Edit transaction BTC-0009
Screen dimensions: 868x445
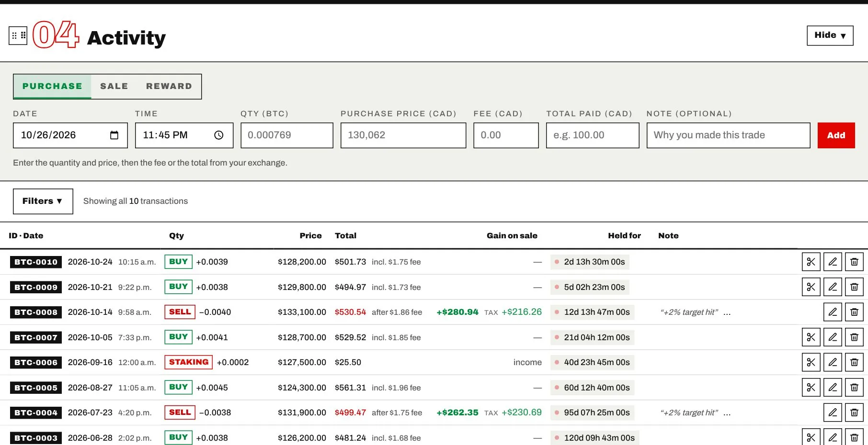coord(833,287)
